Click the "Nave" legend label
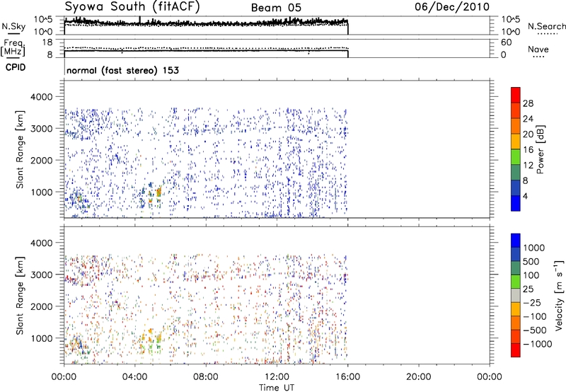 pos(538,50)
